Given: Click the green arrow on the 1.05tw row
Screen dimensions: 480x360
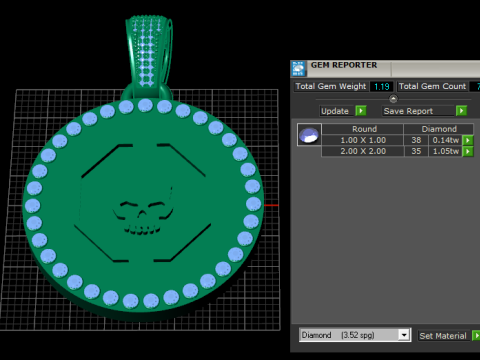Looking at the screenshot, I should click(468, 151).
